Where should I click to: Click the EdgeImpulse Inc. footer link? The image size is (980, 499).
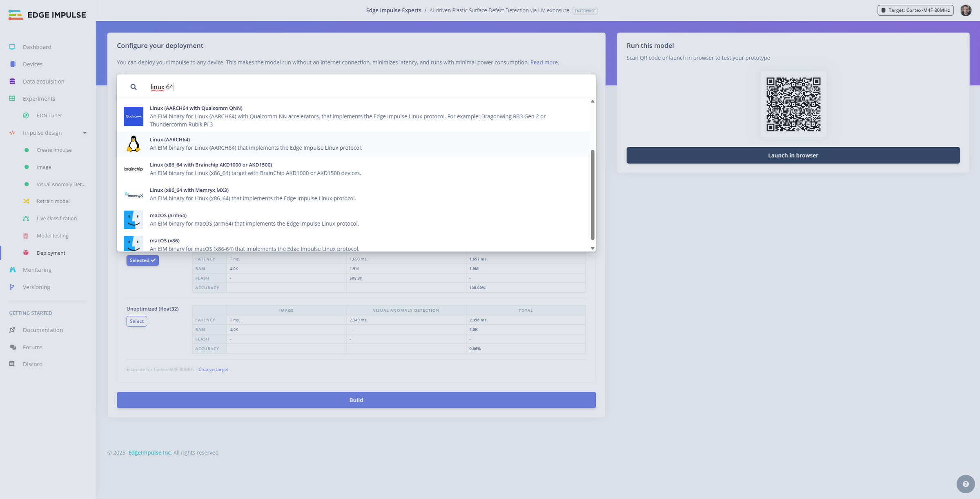(x=150, y=452)
